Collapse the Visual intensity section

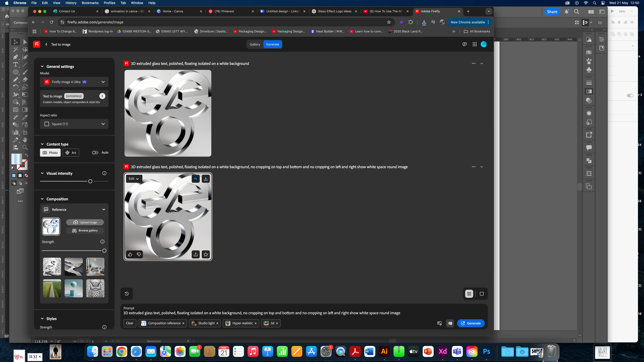point(42,173)
